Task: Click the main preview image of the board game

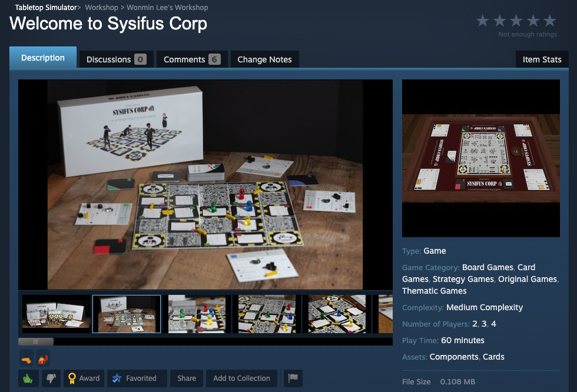Action: point(205,185)
